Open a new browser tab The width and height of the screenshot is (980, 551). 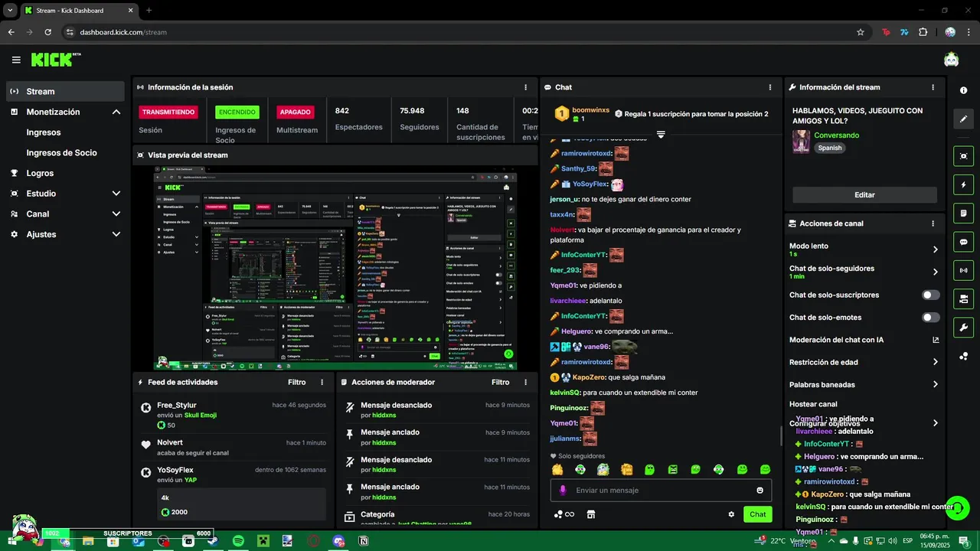149,11
